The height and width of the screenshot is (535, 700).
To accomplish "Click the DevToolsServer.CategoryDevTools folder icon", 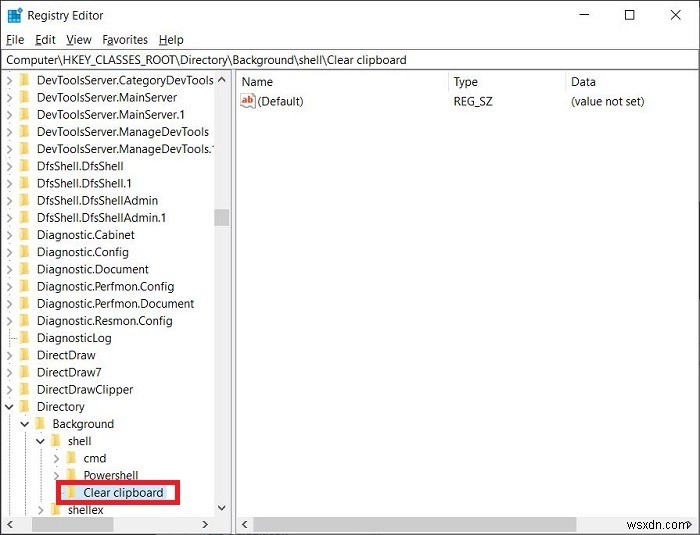I will point(25,80).
